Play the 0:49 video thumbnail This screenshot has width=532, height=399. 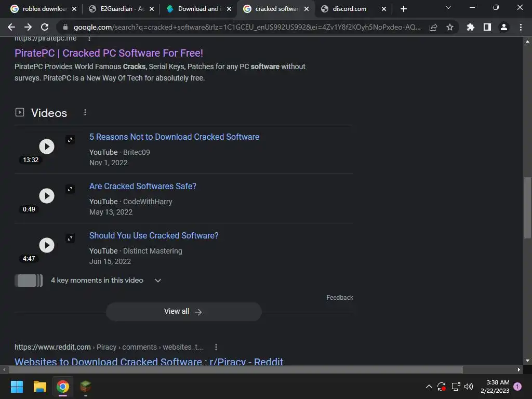click(46, 196)
